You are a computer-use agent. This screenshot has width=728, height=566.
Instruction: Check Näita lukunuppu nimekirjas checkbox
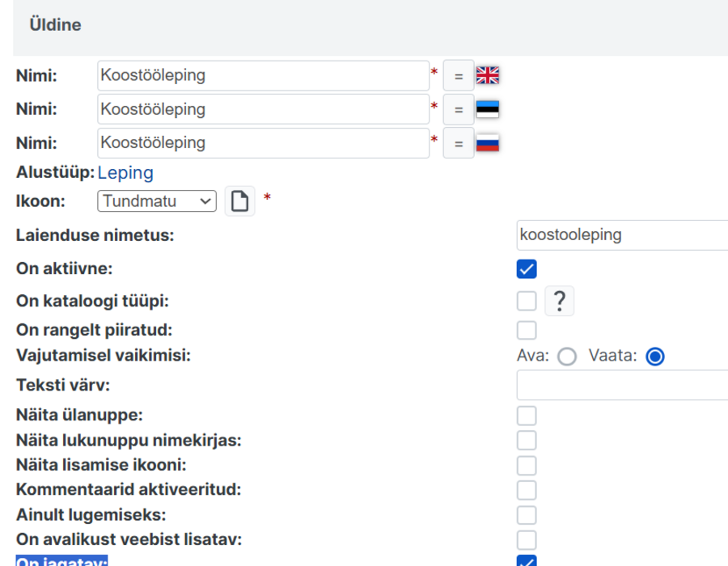(x=527, y=441)
